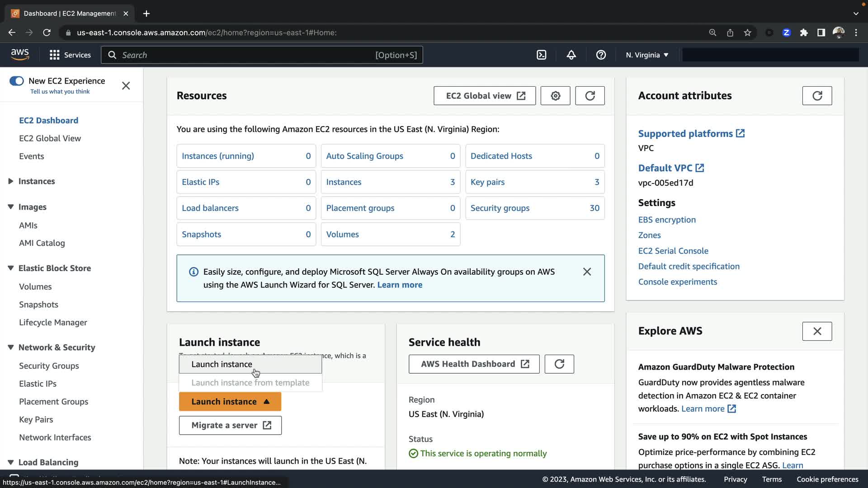Refresh the Resources panel
Screen dimensions: 868x488
point(590,96)
